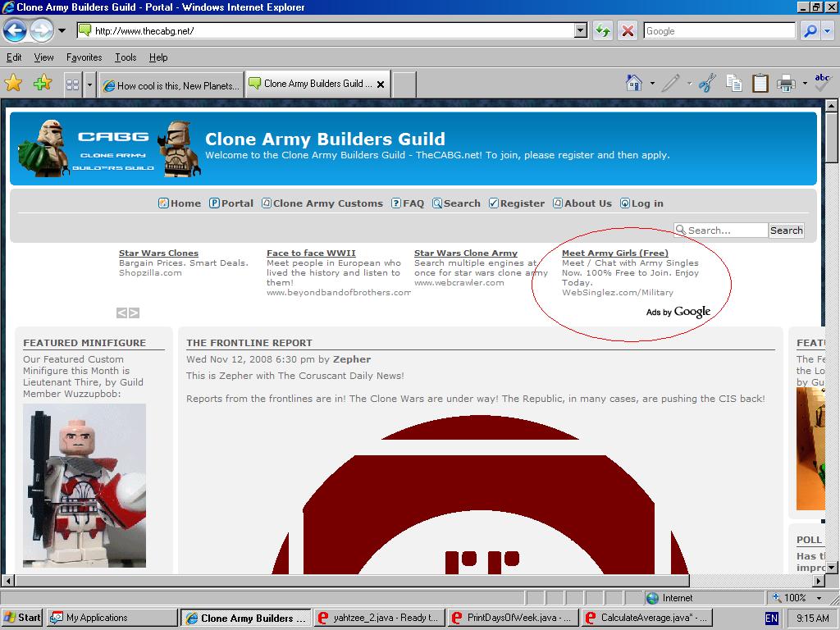
Task: Expand the Home button dropdown arrow
Action: click(x=652, y=84)
